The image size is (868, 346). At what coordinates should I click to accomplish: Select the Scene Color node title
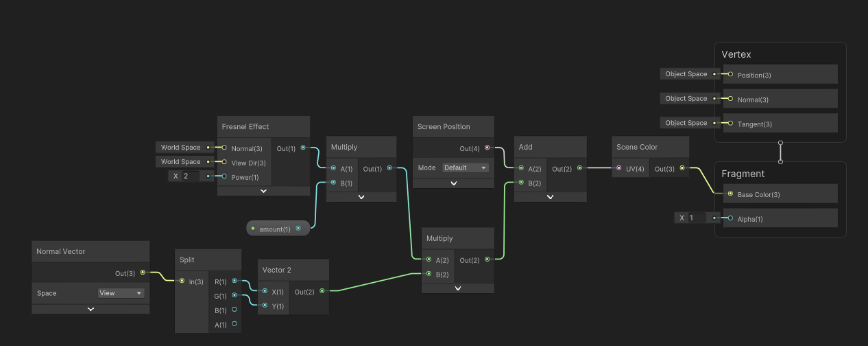click(637, 147)
